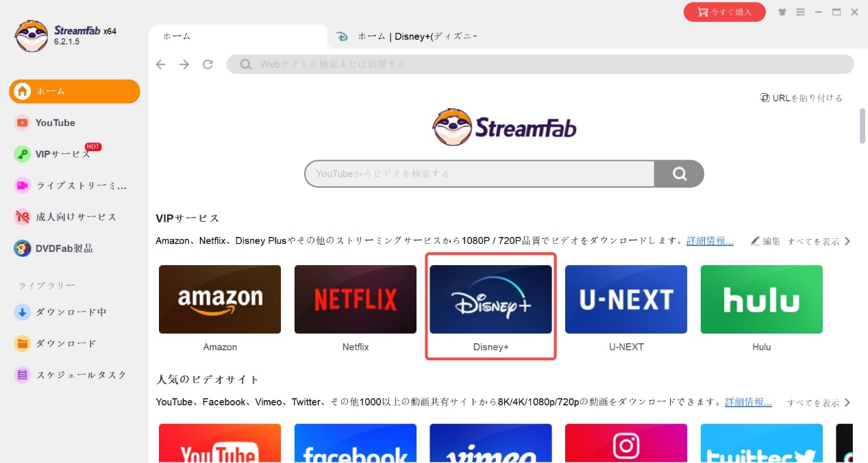
Task: Open VIPサービス 詳細情報 link
Action: (710, 241)
